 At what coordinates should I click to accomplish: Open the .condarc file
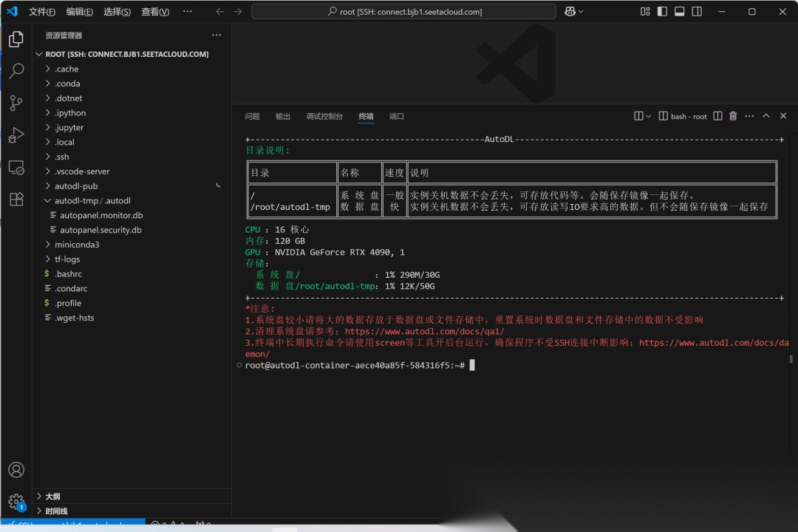click(132, 289)
